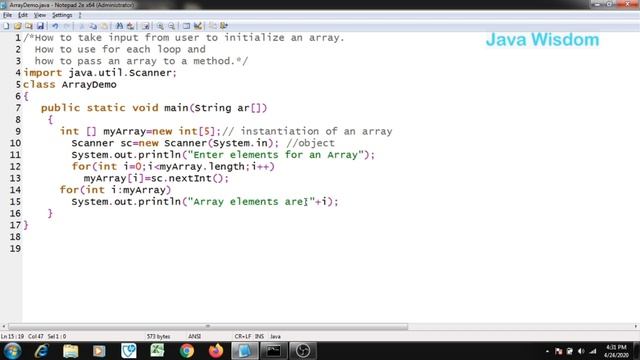Click the ANSI encoding status entry
Screen dimensions: 640x360
(x=194, y=337)
